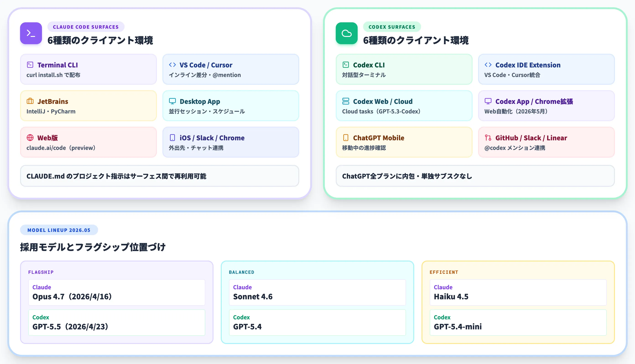Click the text '移動中の進捗確認'
Image resolution: width=635 pixels, height=364 pixels.
click(x=364, y=148)
